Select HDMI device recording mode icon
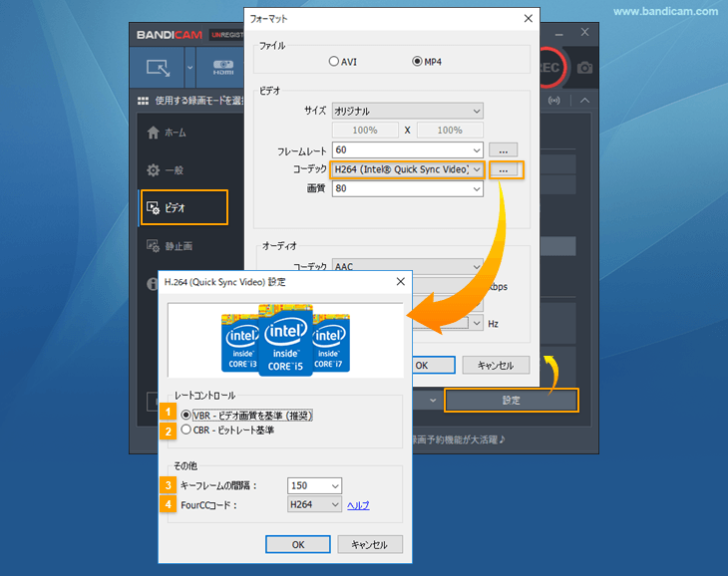728x576 pixels. point(223,68)
